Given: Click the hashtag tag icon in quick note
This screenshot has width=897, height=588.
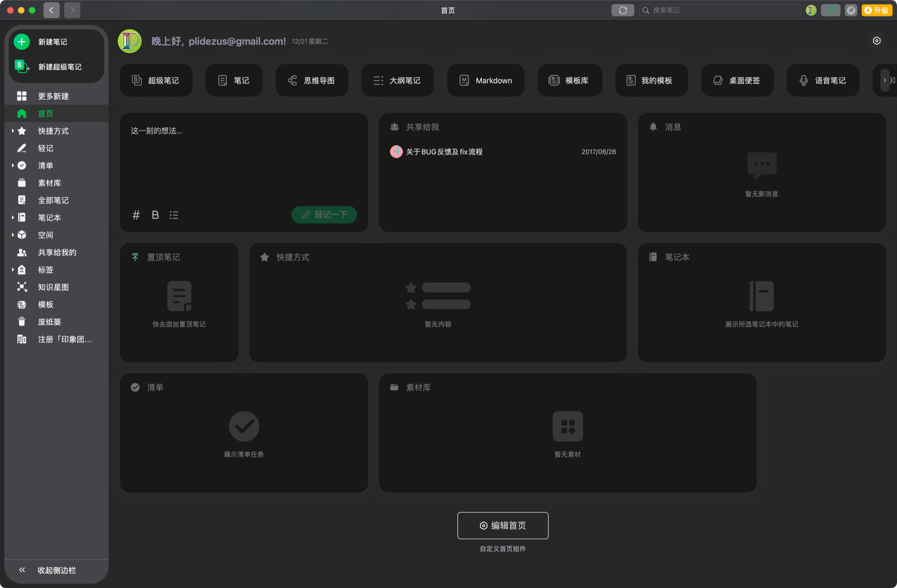Looking at the screenshot, I should [136, 215].
